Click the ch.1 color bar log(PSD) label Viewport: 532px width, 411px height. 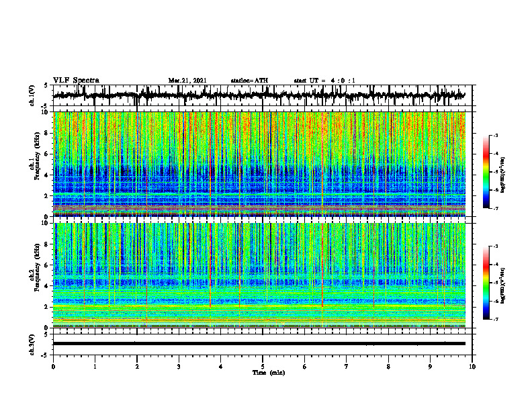point(502,175)
